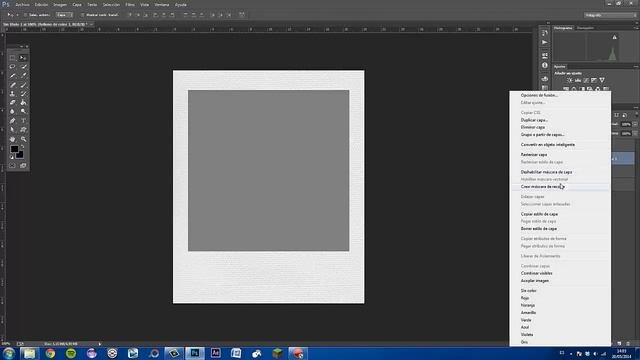The image size is (640, 360).
Task: Select the Quick Selection tool
Action: (23, 67)
